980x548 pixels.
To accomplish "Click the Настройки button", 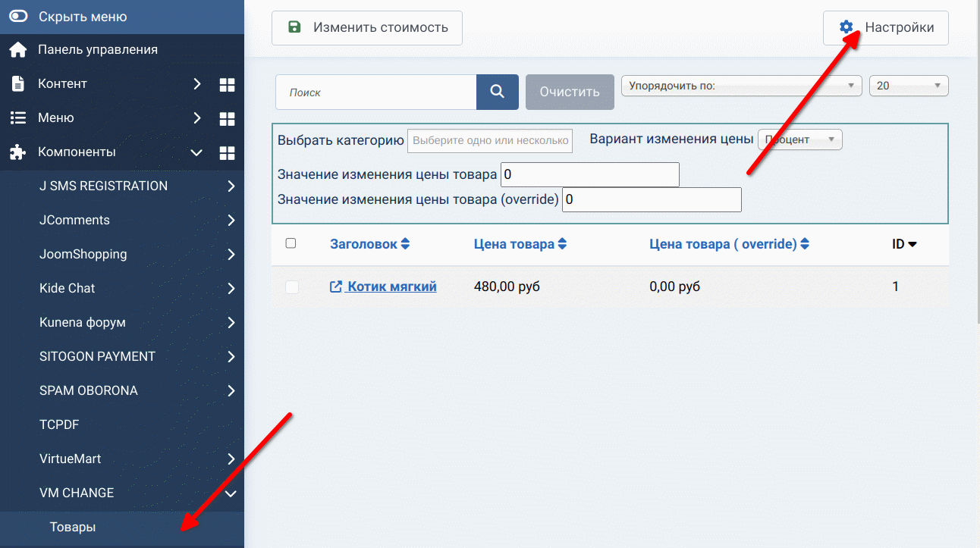I will coord(886,28).
